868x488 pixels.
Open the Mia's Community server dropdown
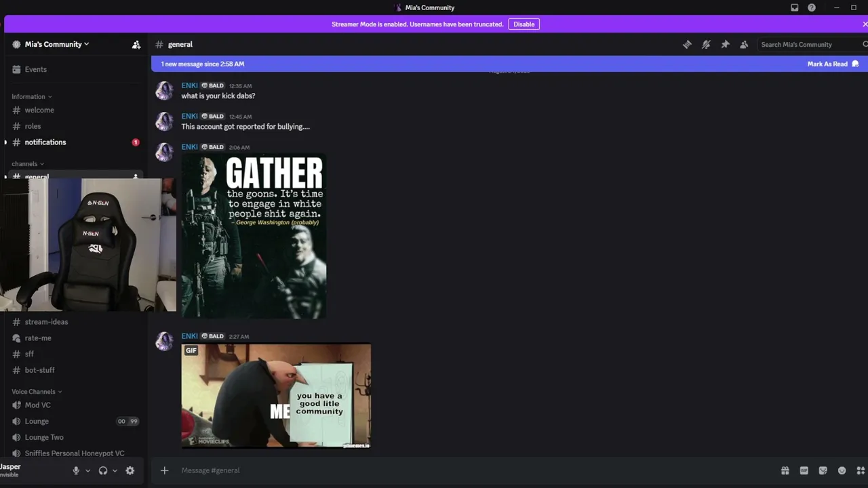[57, 45]
